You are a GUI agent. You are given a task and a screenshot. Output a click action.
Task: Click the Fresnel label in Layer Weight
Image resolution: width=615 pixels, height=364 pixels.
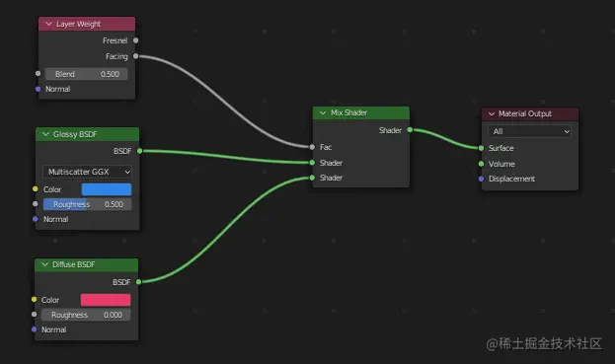115,40
